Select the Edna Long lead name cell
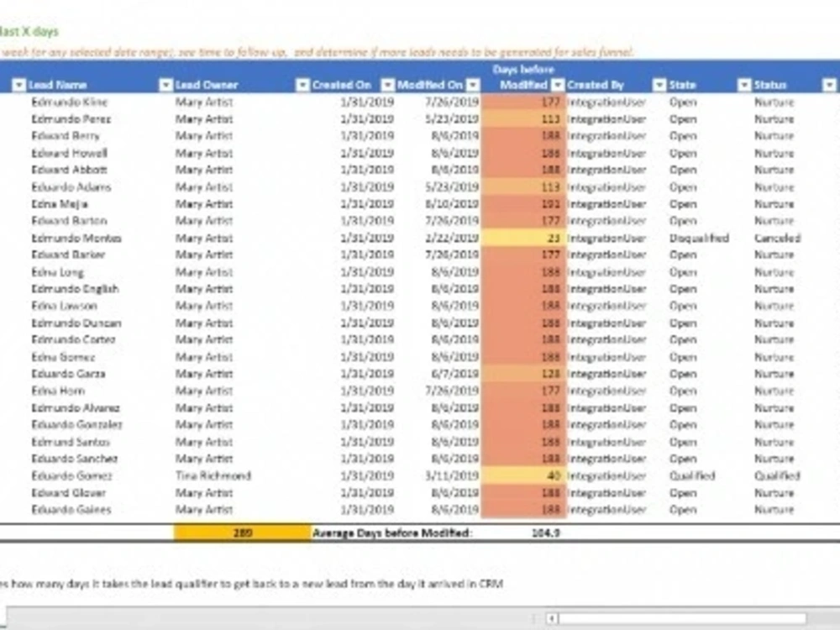The height and width of the screenshot is (630, 840). 57,271
